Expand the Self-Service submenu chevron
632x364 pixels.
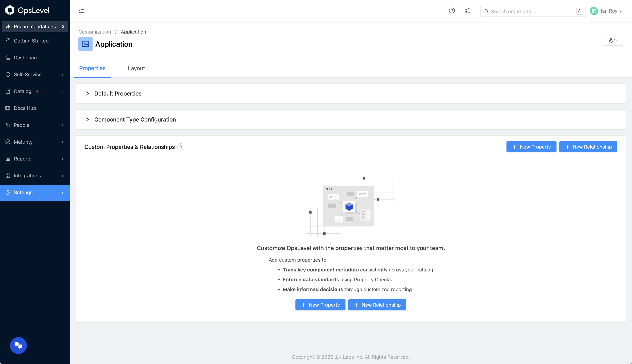[62, 75]
